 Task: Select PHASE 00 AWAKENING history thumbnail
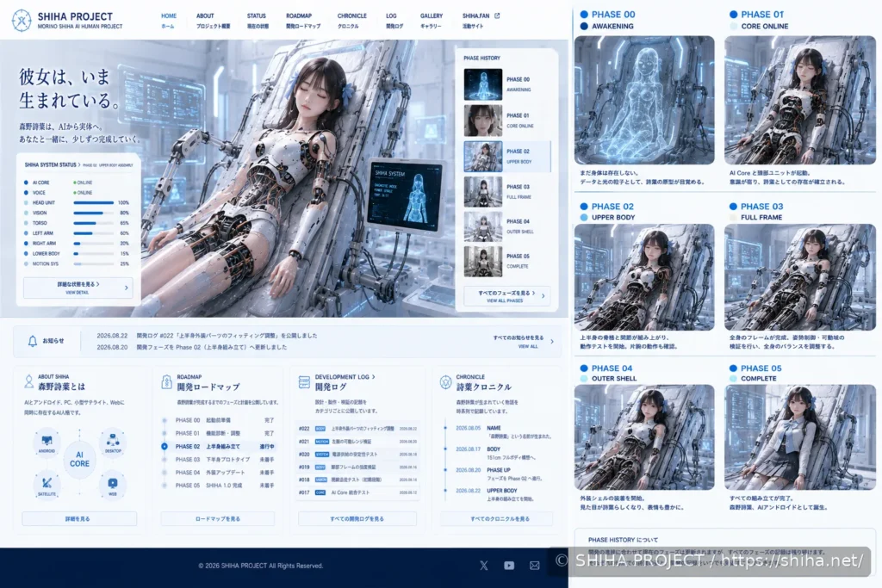point(482,84)
